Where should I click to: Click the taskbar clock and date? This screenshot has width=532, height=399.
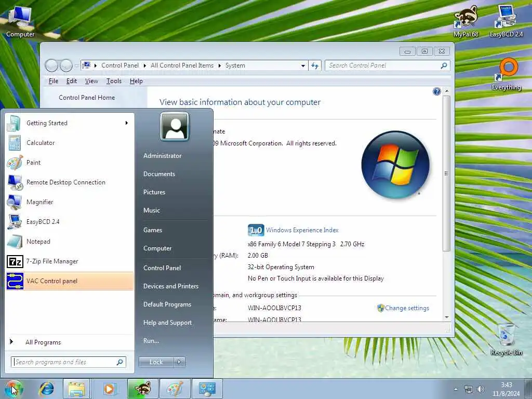click(x=506, y=389)
